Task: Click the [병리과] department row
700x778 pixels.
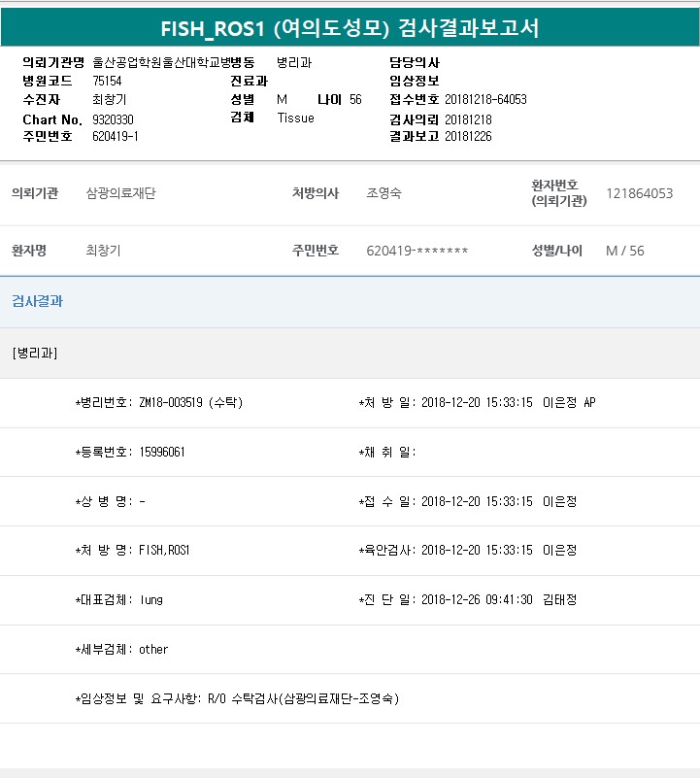Action: (x=35, y=354)
